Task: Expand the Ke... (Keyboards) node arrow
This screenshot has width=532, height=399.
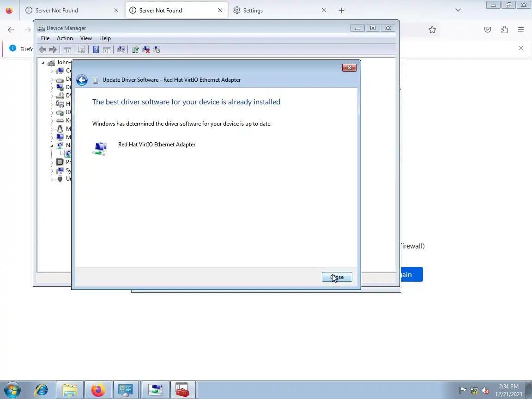Action: 52,121
